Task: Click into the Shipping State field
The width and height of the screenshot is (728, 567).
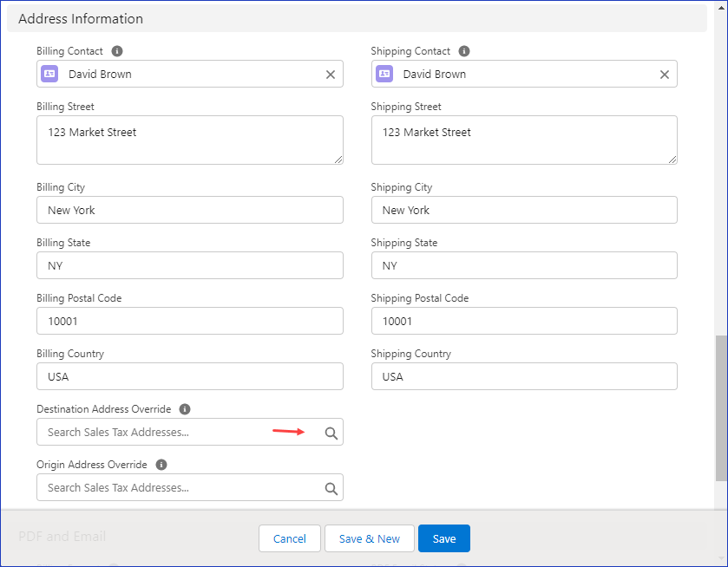Action: [524, 265]
